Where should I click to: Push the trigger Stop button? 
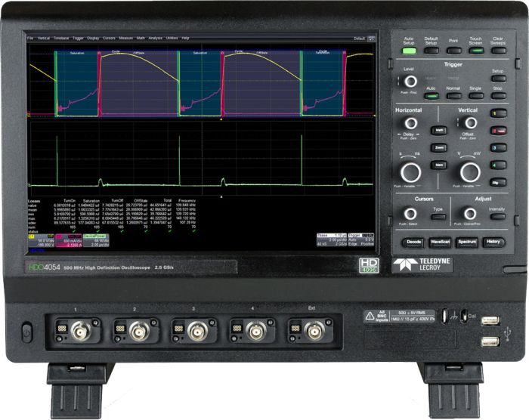pyautogui.click(x=498, y=96)
